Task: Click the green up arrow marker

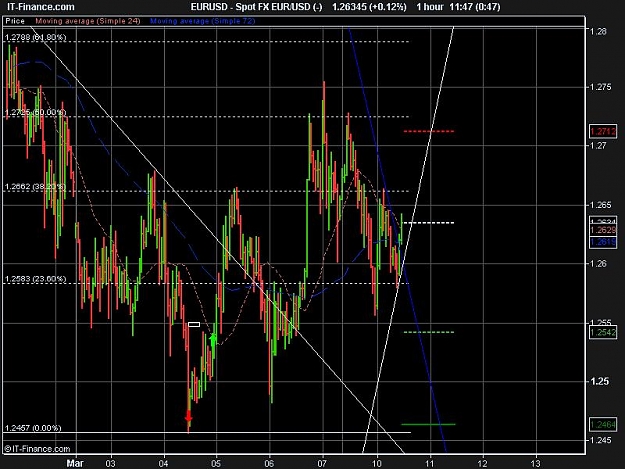Action: (213, 339)
